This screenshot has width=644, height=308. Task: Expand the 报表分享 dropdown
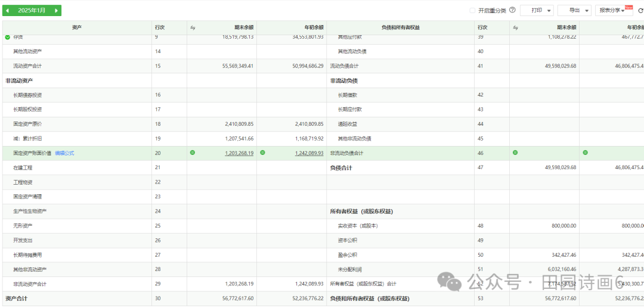coord(614,11)
